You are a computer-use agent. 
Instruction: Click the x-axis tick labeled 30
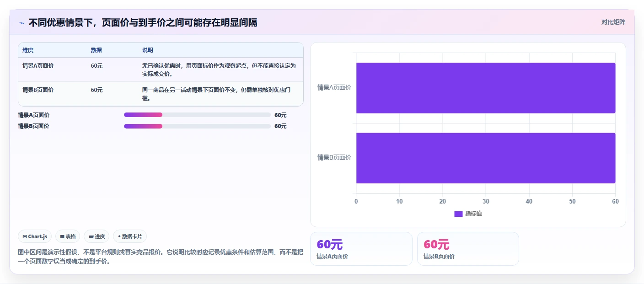(486, 201)
